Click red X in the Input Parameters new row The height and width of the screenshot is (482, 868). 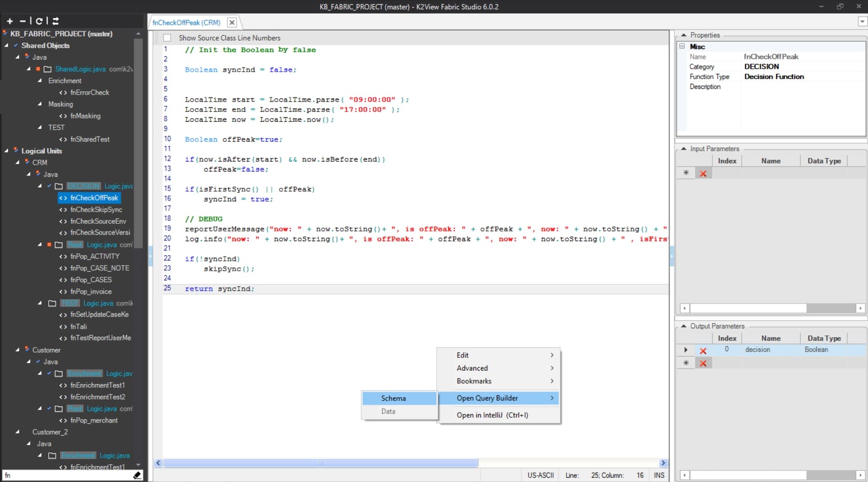tap(703, 173)
